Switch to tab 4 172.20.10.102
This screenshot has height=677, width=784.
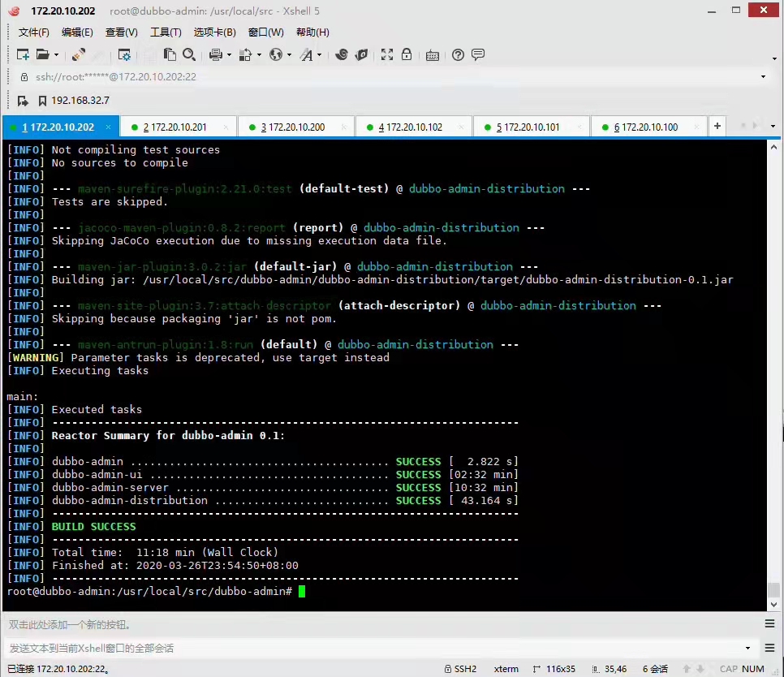click(414, 127)
